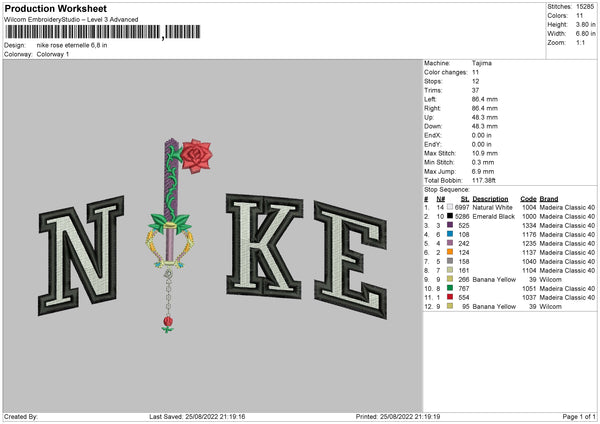The width and height of the screenshot is (600, 424).
Task: Click the Height value 3.80 in
Action: pyautogui.click(x=585, y=24)
